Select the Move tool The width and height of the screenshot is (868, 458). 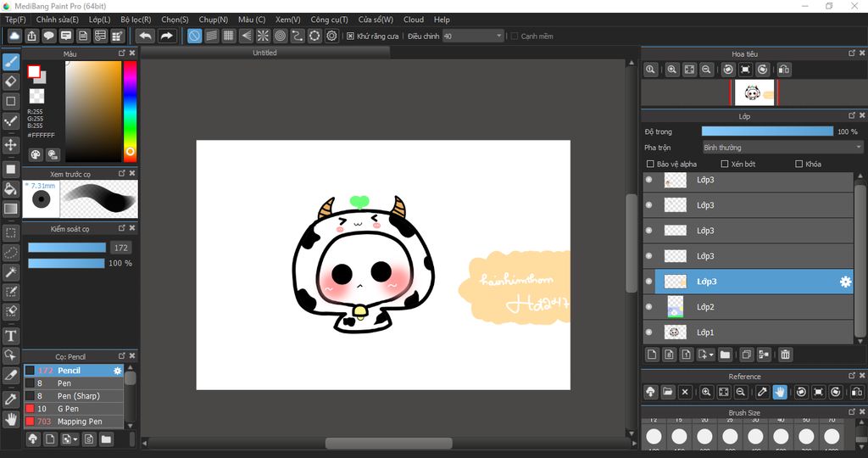[x=10, y=145]
